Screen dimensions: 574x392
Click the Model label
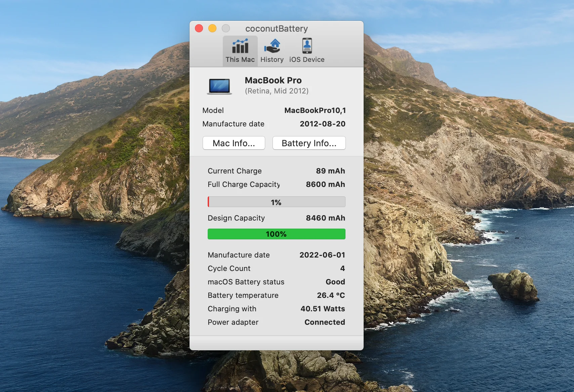click(213, 110)
